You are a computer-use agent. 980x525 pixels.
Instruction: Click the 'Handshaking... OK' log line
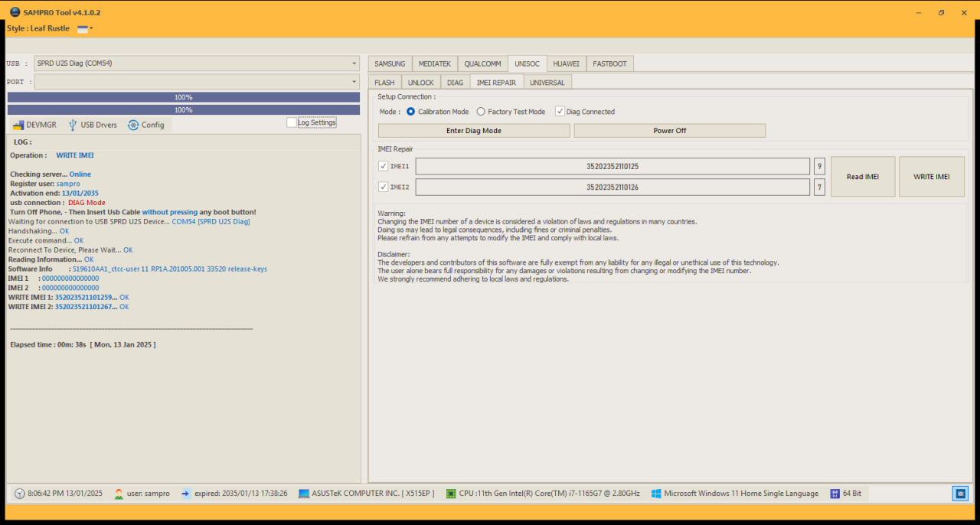point(38,231)
